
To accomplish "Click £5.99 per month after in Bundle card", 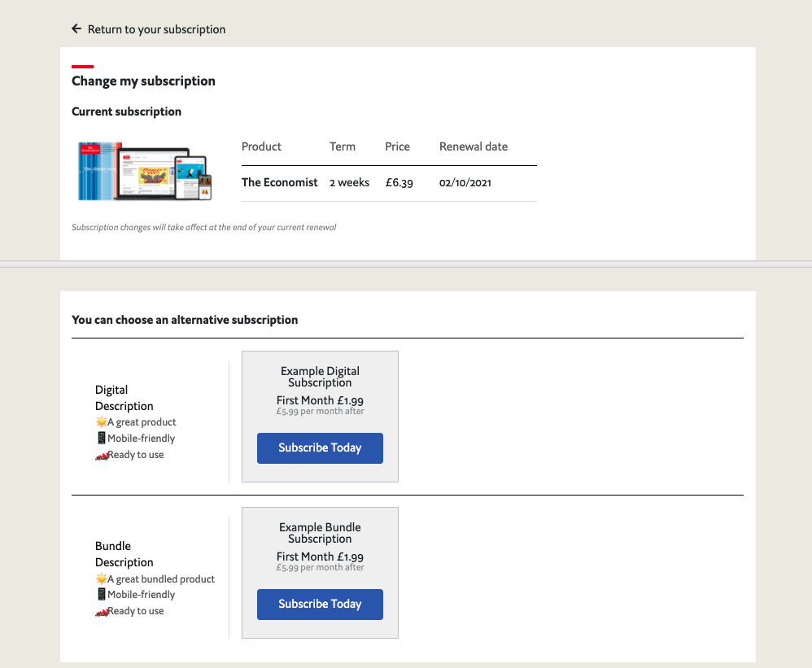I will point(320,568).
